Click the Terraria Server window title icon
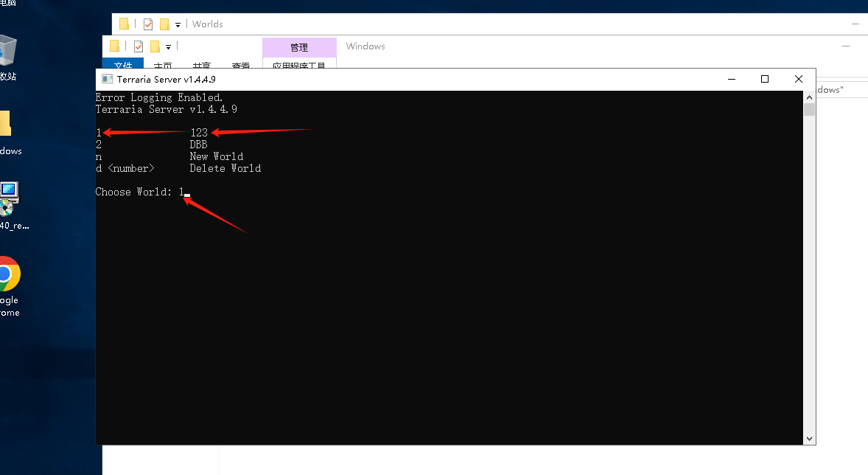The image size is (868, 475). (x=108, y=79)
